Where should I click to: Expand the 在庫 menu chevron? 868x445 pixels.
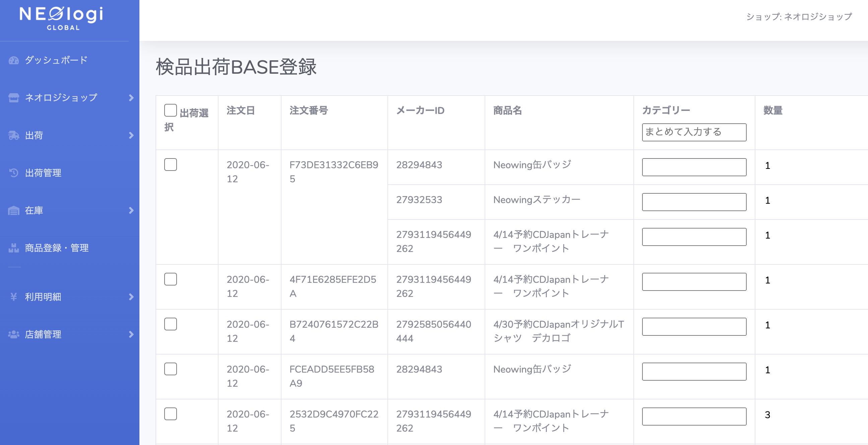131,210
